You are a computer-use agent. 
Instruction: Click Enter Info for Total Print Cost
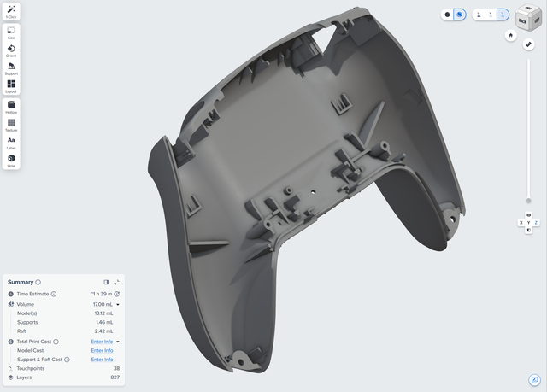102,342
